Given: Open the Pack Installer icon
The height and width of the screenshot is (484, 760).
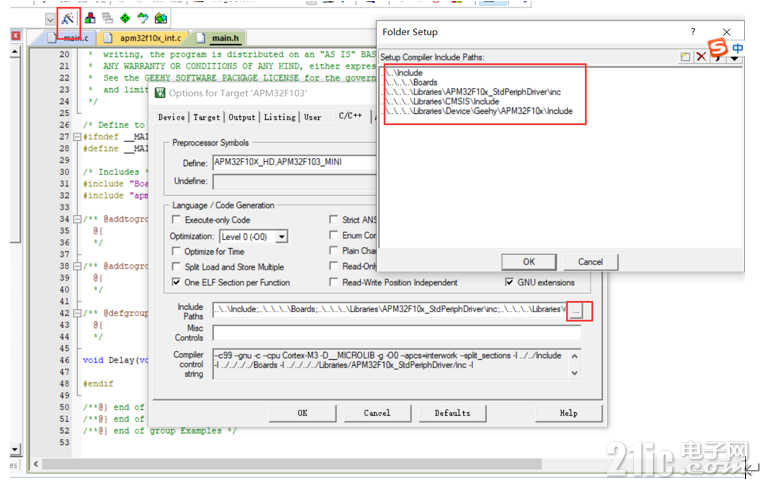Looking at the screenshot, I should pyautogui.click(x=160, y=19).
